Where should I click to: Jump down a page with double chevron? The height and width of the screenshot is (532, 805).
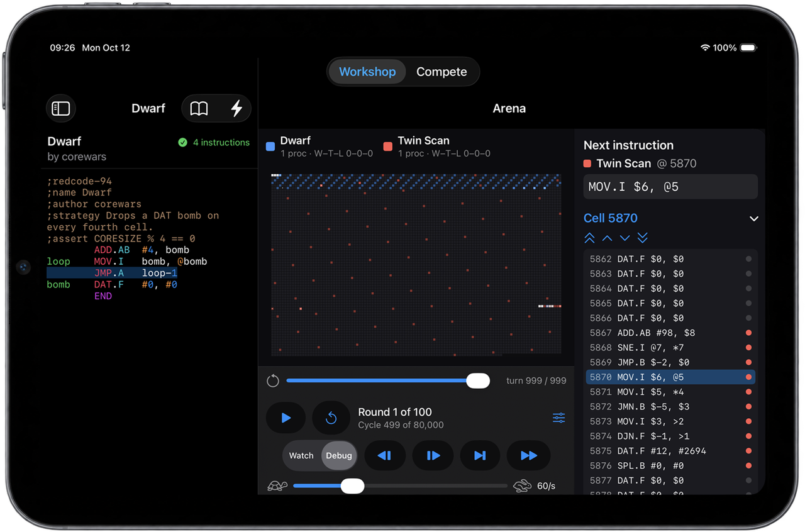642,238
